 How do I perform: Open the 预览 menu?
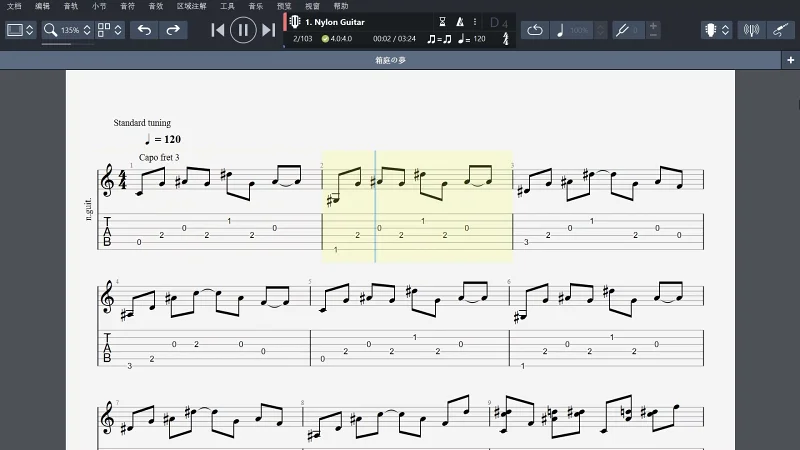[284, 6]
